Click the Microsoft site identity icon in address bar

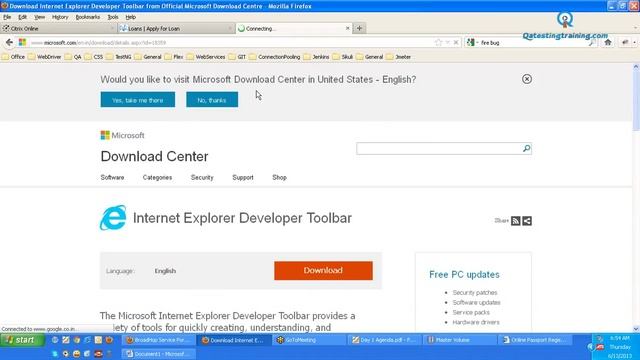[x=22, y=42]
